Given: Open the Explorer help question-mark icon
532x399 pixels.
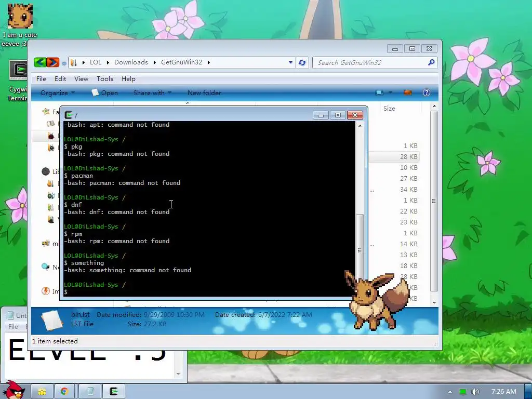Looking at the screenshot, I should point(427,92).
